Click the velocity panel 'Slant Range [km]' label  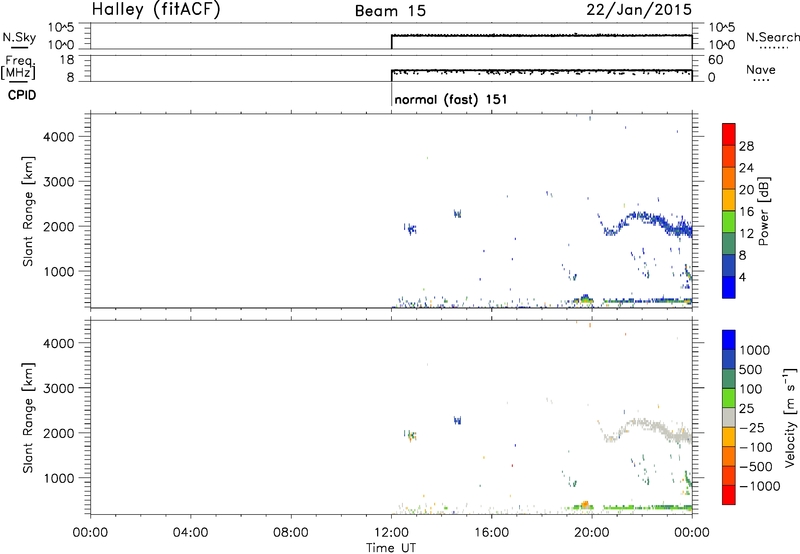point(28,418)
